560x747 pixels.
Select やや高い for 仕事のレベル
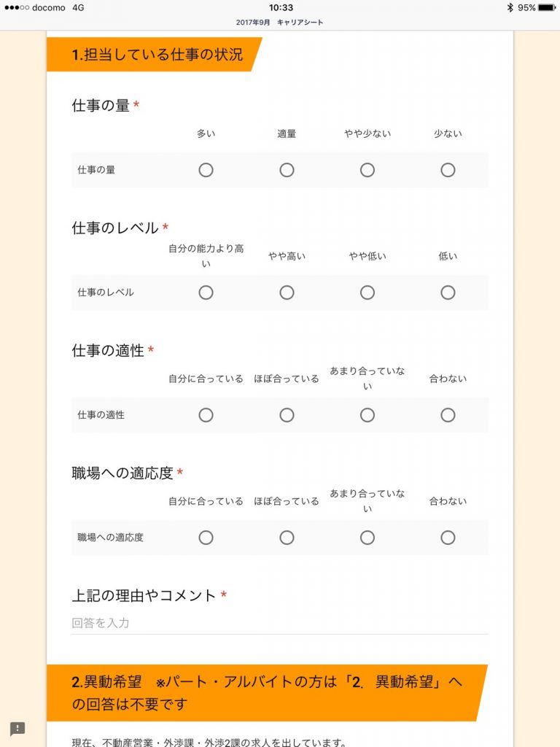pos(287,293)
